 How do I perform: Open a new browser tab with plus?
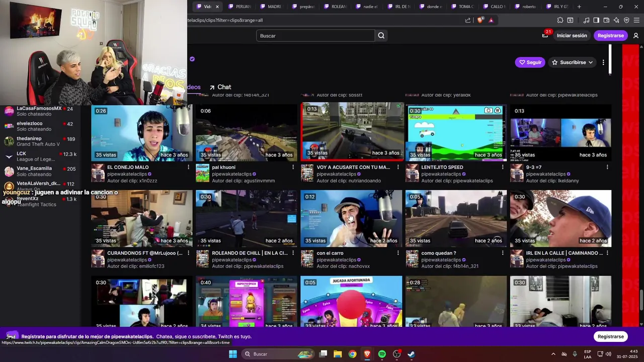[579, 7]
